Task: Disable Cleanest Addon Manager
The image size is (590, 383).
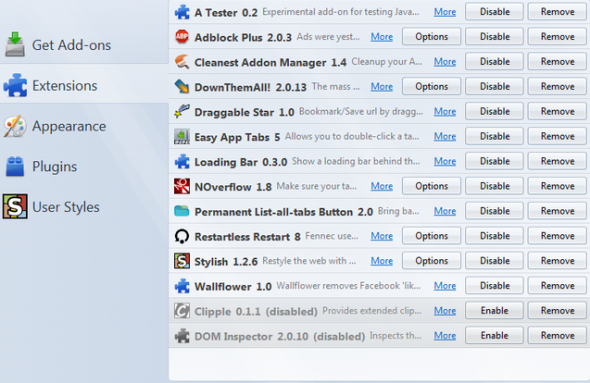Action: 494,62
